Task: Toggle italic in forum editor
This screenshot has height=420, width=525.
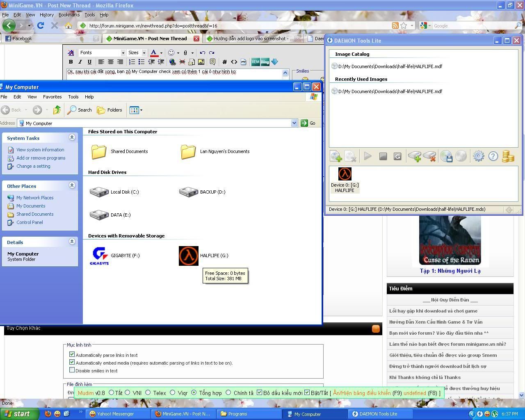Action: 80,62
